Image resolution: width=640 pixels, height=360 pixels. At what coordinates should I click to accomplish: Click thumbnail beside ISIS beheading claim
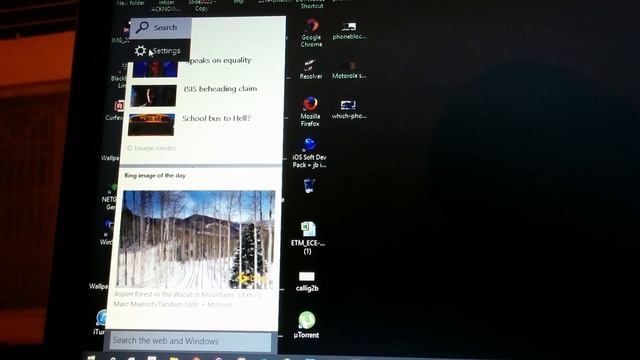tap(153, 96)
